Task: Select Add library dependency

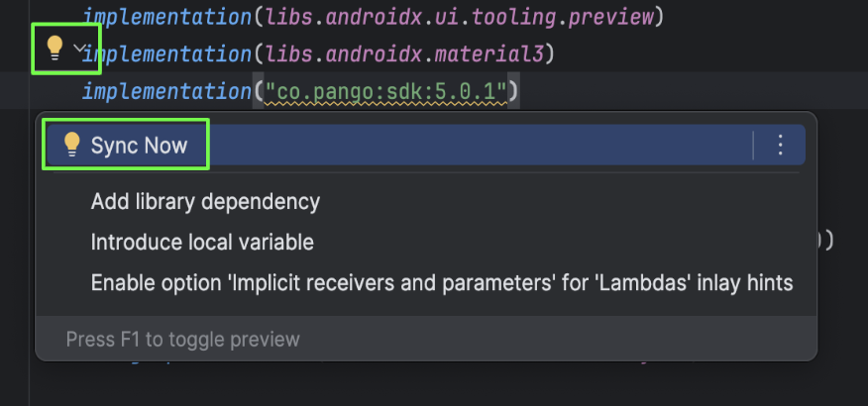Action: pos(205,202)
